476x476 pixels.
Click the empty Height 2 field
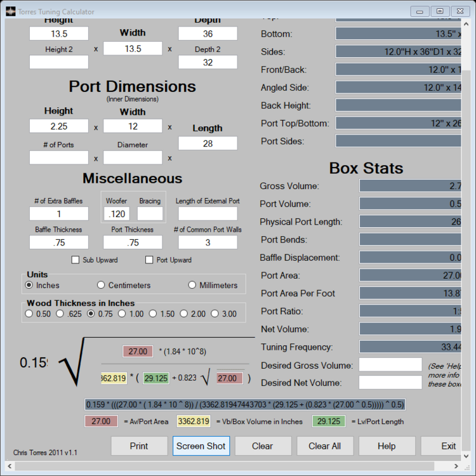point(59,62)
